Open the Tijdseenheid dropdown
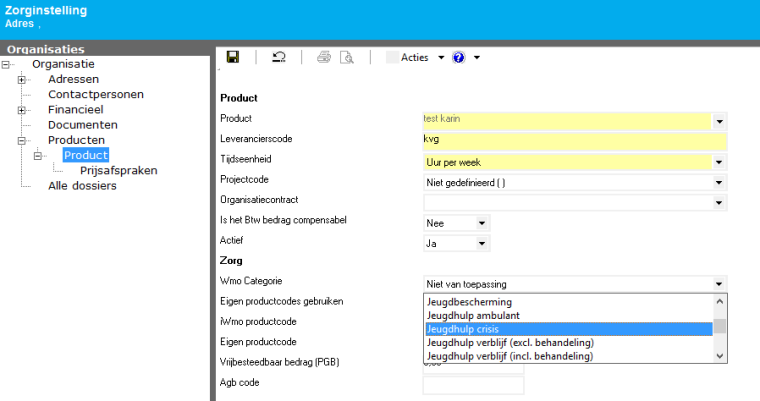The width and height of the screenshot is (760, 401). coord(719,161)
